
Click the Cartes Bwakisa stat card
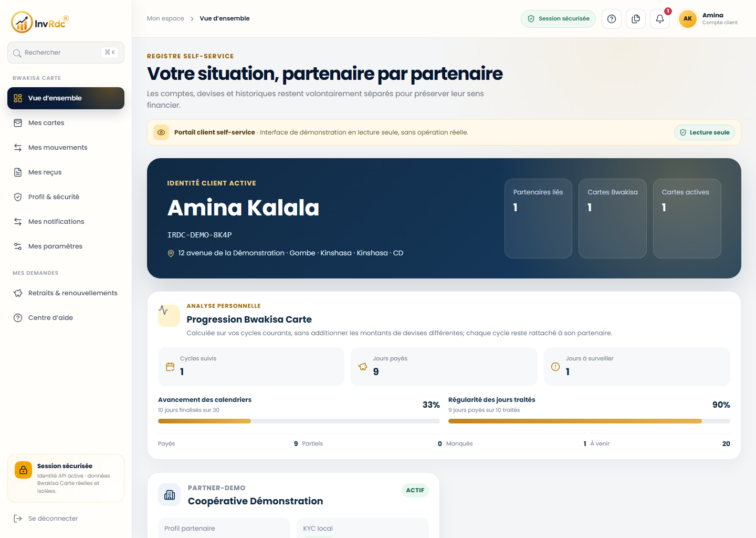point(613,219)
